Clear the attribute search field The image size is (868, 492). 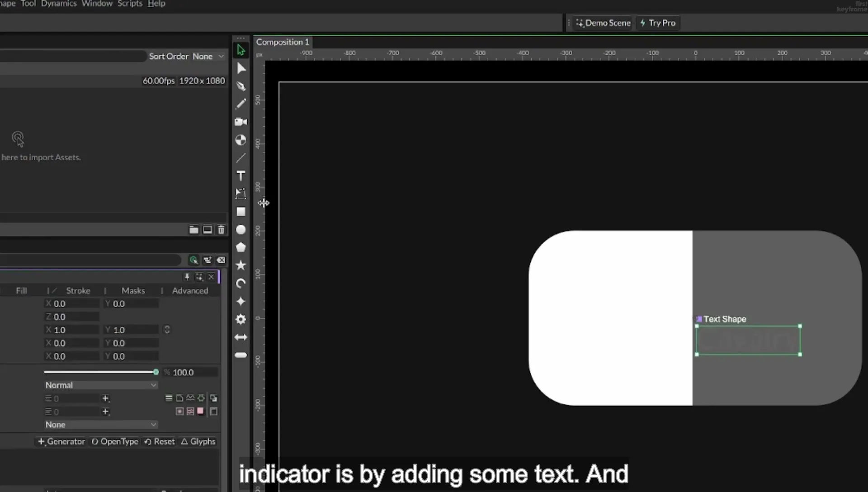tap(221, 260)
